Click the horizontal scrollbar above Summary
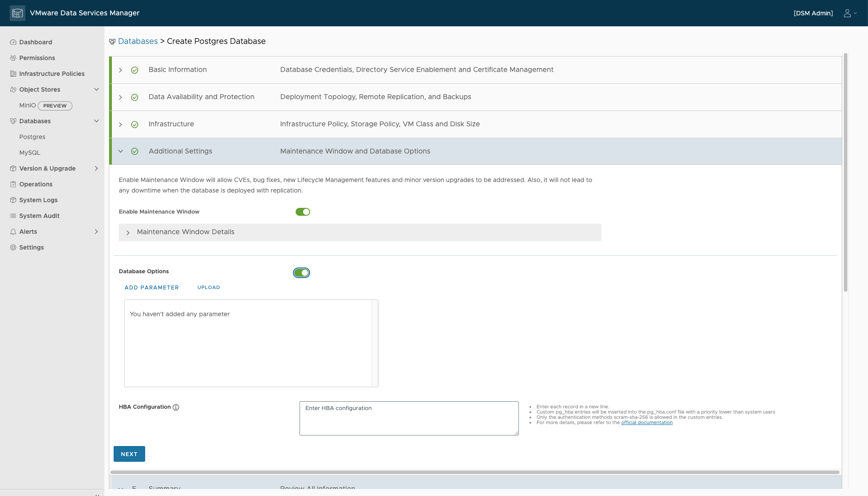This screenshot has height=496, width=868. coord(475,472)
